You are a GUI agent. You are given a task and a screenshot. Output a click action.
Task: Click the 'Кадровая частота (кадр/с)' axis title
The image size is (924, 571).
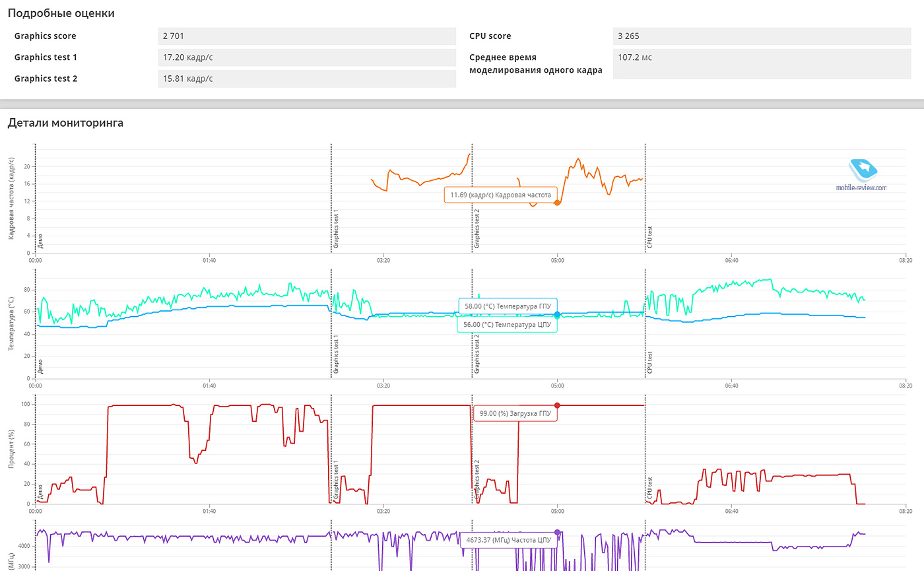click(x=11, y=198)
